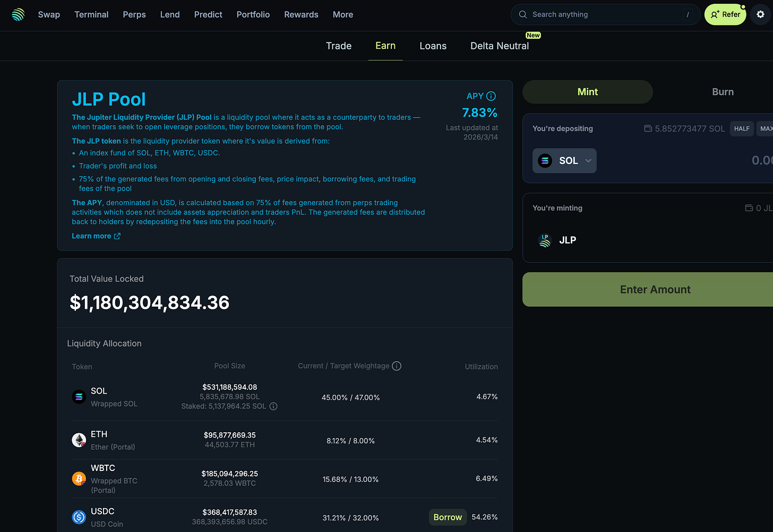Click the Total Value Locked amount

click(x=150, y=303)
